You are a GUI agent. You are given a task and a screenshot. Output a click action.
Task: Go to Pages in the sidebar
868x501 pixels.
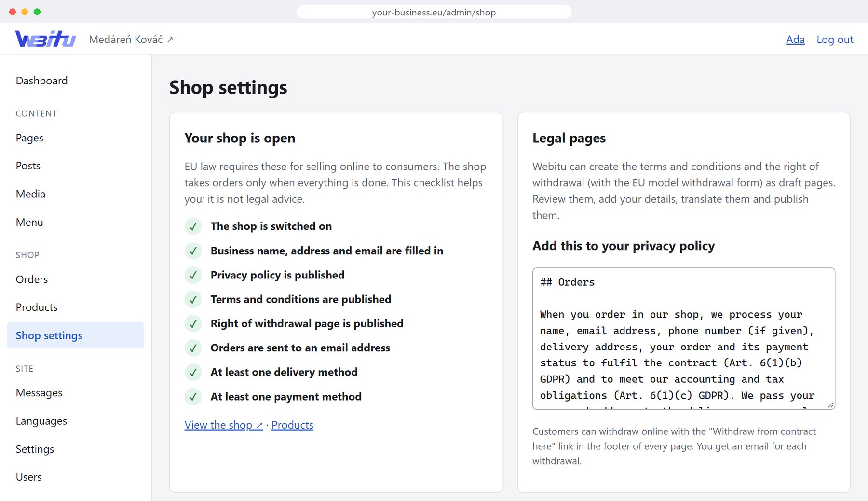point(75,138)
